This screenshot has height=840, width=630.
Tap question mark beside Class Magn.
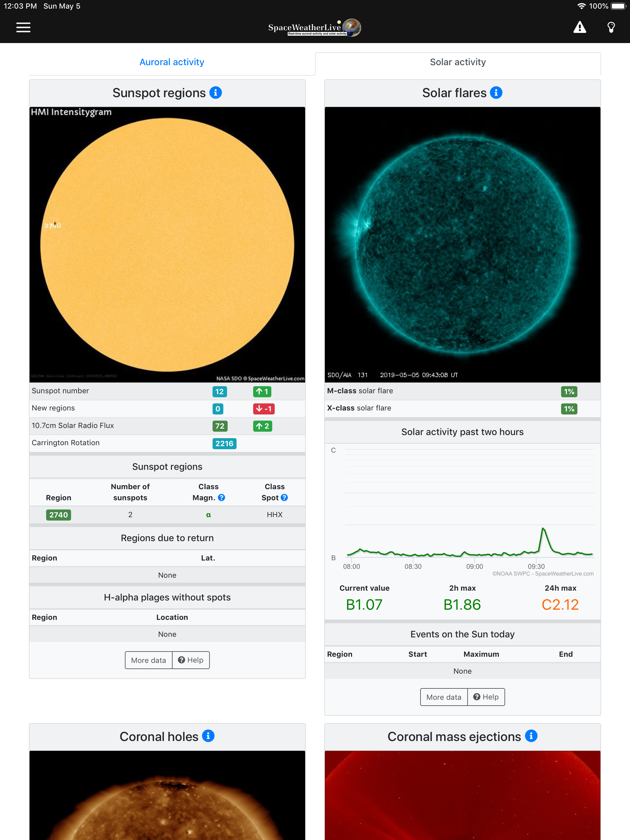pyautogui.click(x=221, y=497)
